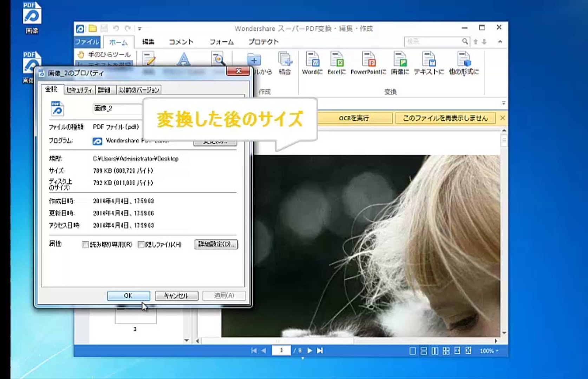Click the convert to image icon

point(400,60)
